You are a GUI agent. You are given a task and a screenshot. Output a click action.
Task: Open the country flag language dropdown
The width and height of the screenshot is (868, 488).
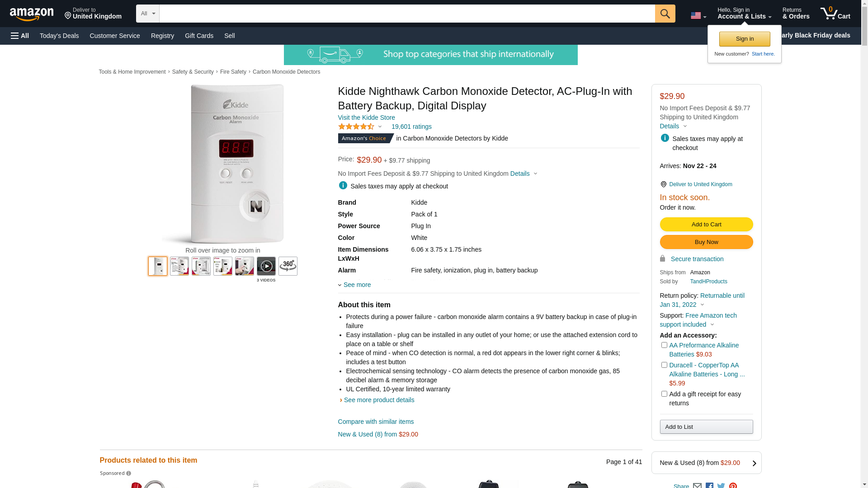point(698,16)
